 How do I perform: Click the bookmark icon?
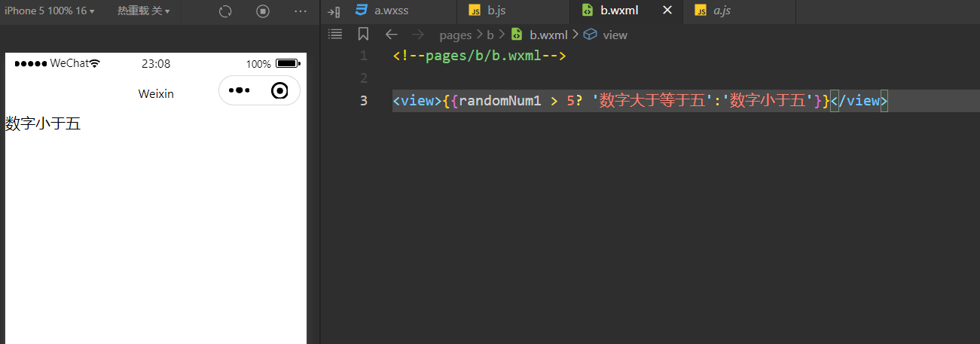[x=363, y=34]
